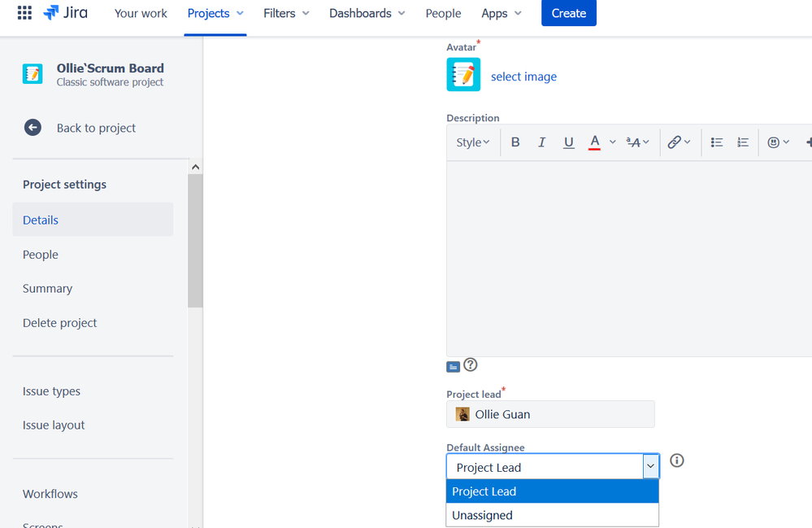Go Back to project
This screenshot has width=812, height=528.
tap(96, 128)
